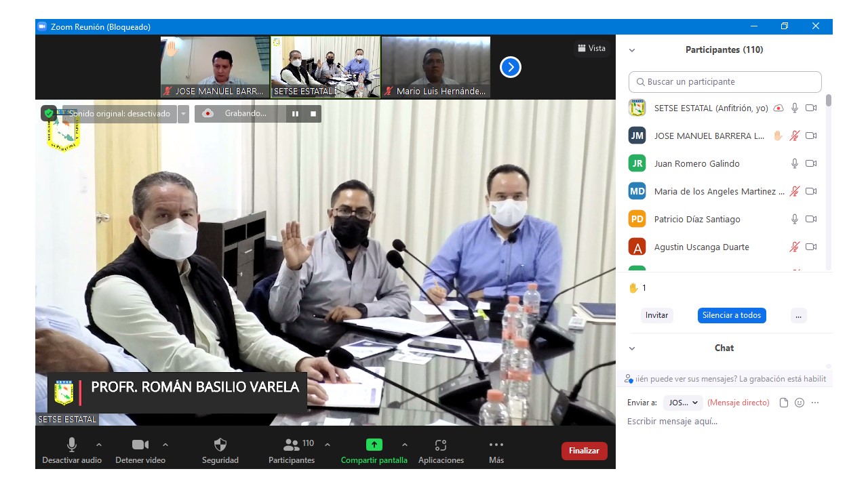
Task: Open the Más three-dots menu
Action: click(x=496, y=445)
